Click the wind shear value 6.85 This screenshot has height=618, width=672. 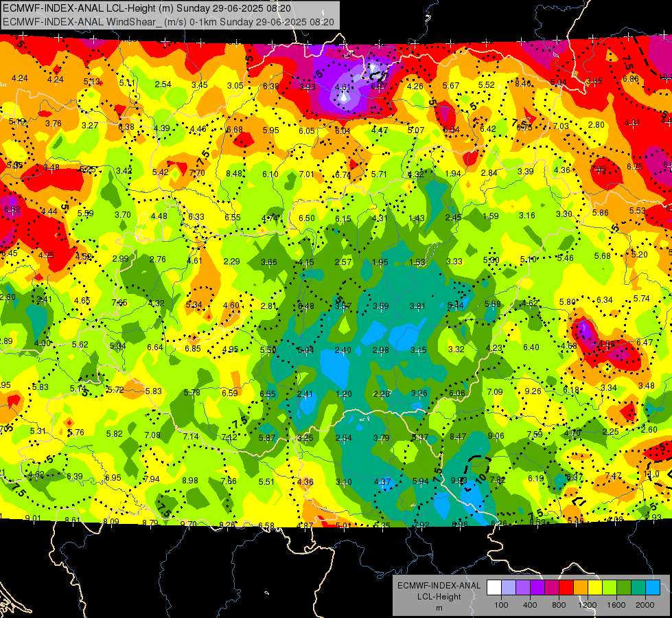pyautogui.click(x=193, y=349)
